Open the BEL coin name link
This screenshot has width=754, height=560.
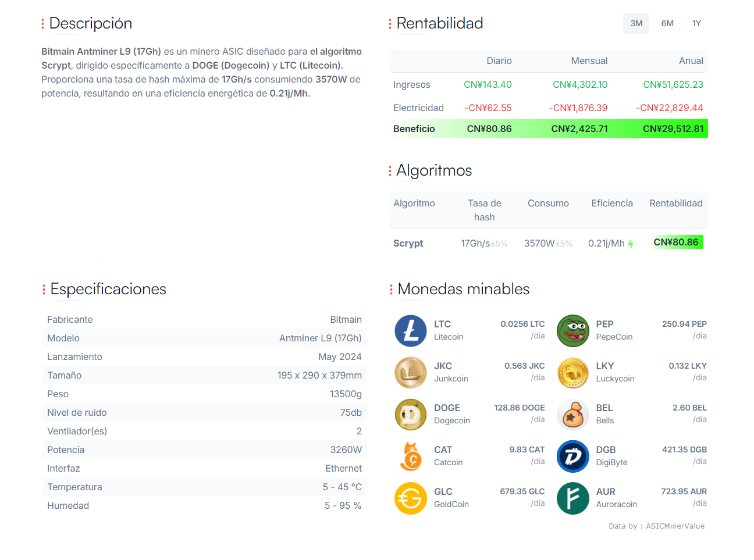click(x=604, y=408)
